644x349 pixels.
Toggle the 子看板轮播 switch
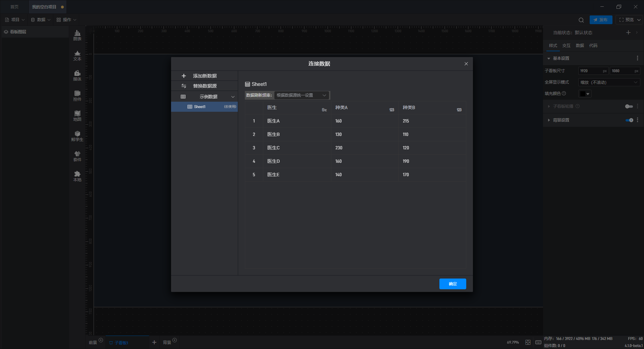629,106
